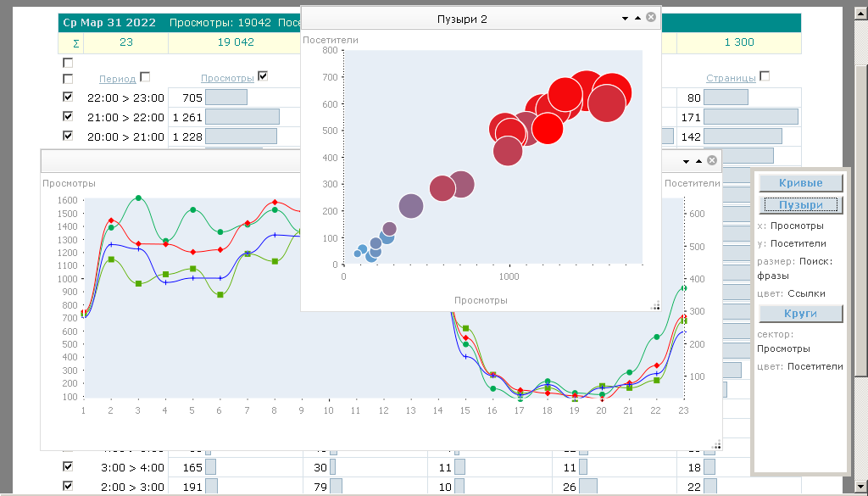
Task: Click the Σ summary icon
Action: pos(76,42)
